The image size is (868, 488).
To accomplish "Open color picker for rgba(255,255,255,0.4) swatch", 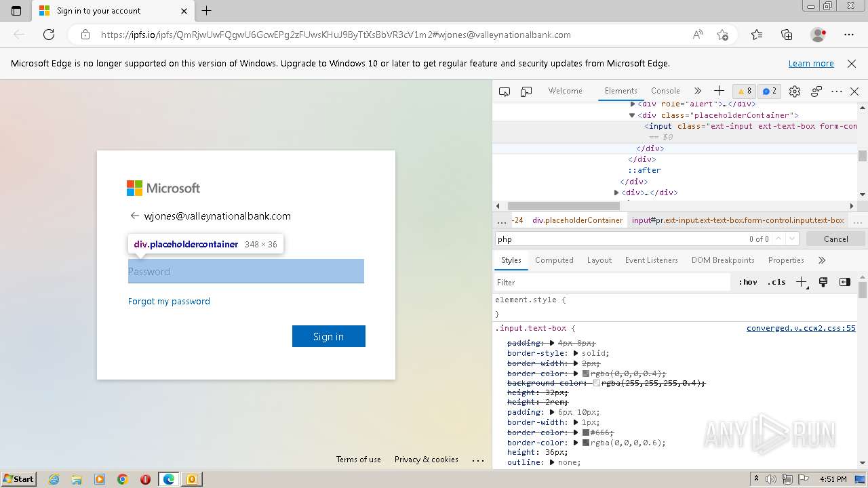I will [597, 383].
